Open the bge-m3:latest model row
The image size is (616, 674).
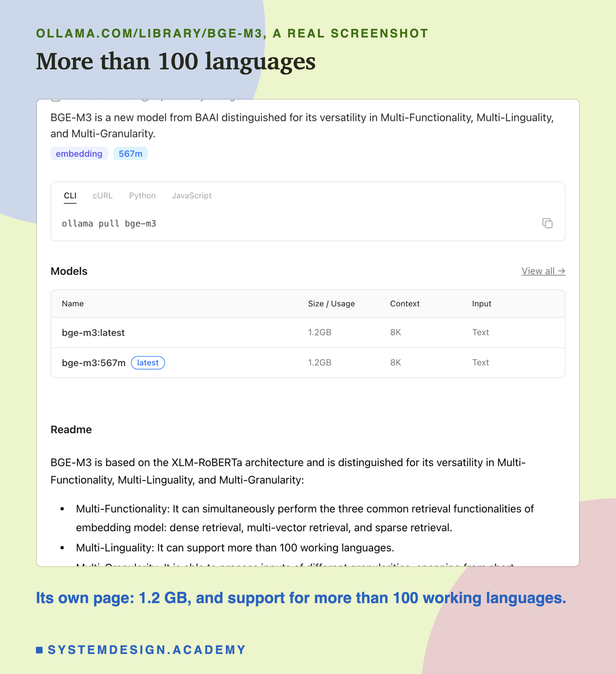tap(308, 332)
